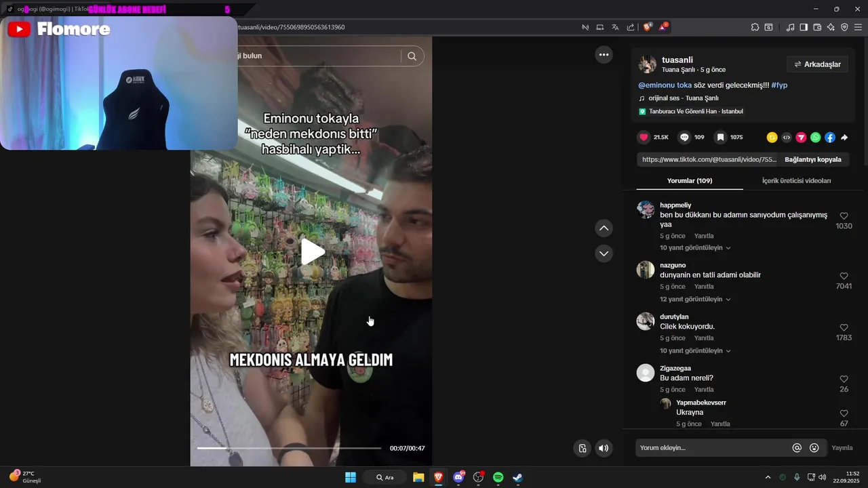Go to the next video with the down arrow
The width and height of the screenshot is (868, 488).
[604, 253]
